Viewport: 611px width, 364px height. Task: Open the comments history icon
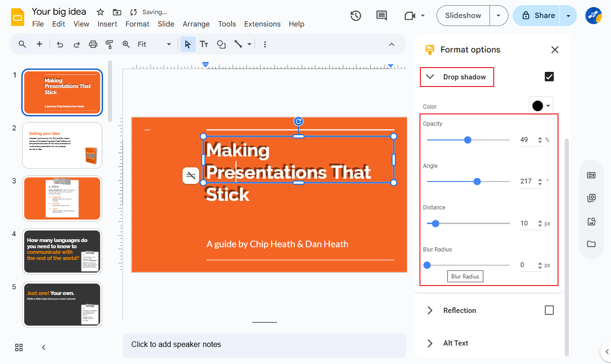tap(381, 15)
